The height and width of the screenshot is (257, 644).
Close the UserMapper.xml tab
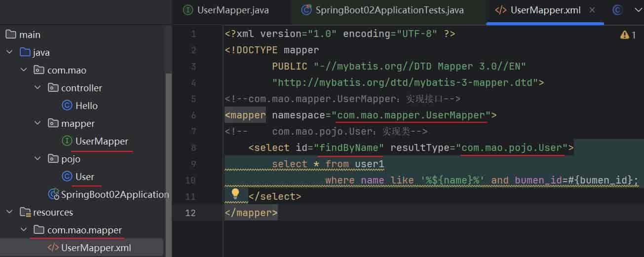592,10
